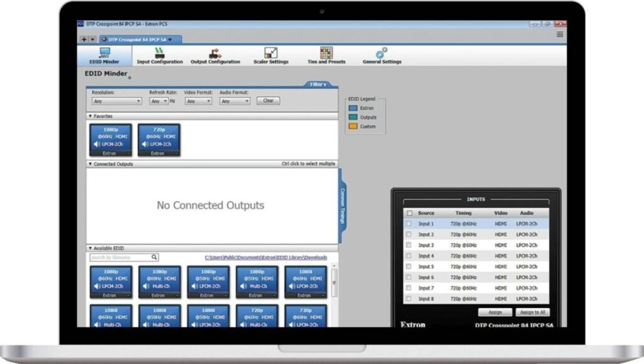The width and height of the screenshot is (644, 364).
Task: Collapse the Connected Outputs section
Action: click(x=91, y=163)
